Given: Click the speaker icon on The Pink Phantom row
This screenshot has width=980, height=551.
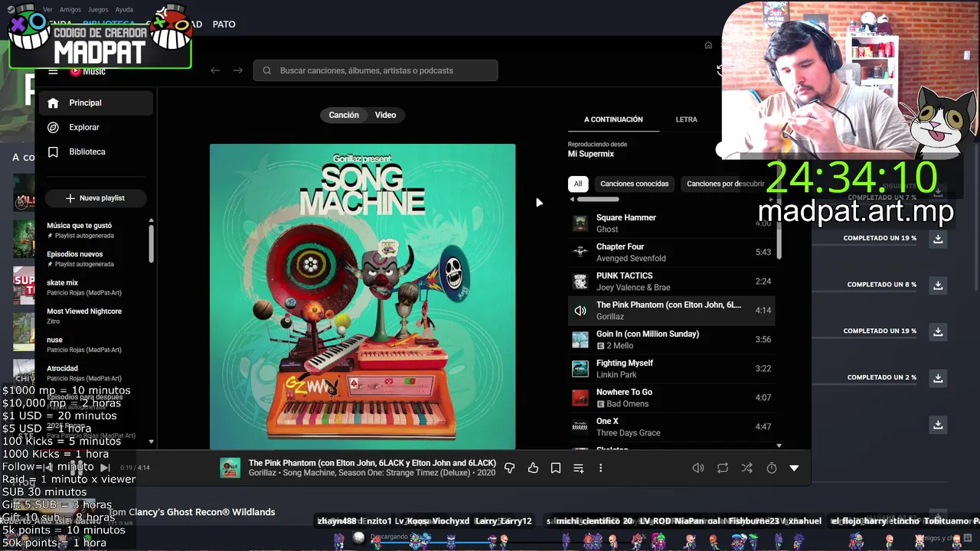Looking at the screenshot, I should (580, 311).
